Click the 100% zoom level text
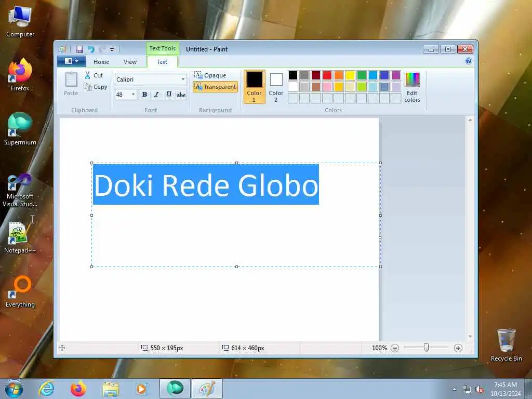The image size is (532, 399). click(379, 348)
